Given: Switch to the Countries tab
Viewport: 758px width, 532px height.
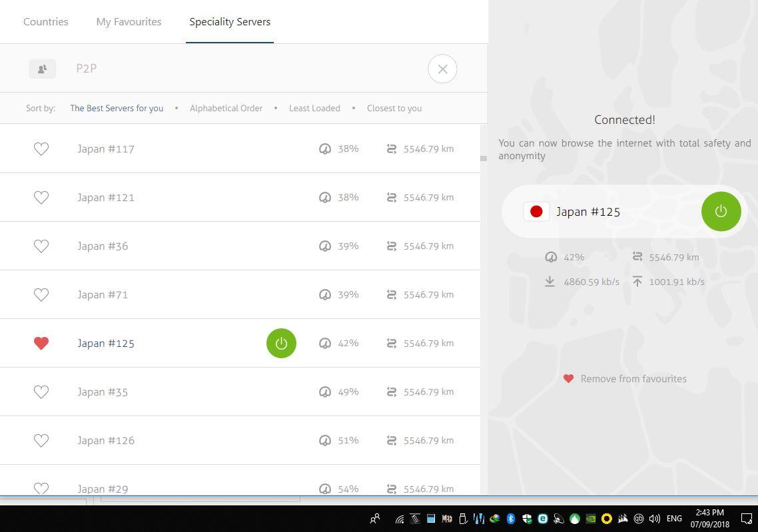Looking at the screenshot, I should click(x=45, y=21).
